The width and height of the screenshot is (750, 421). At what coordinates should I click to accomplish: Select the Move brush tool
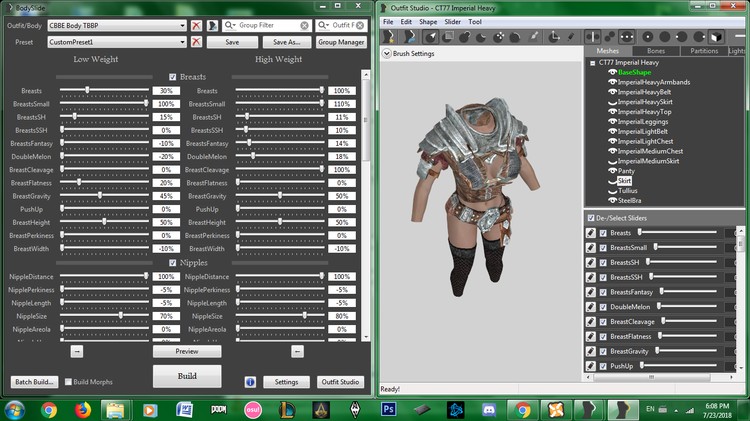tap(498, 37)
